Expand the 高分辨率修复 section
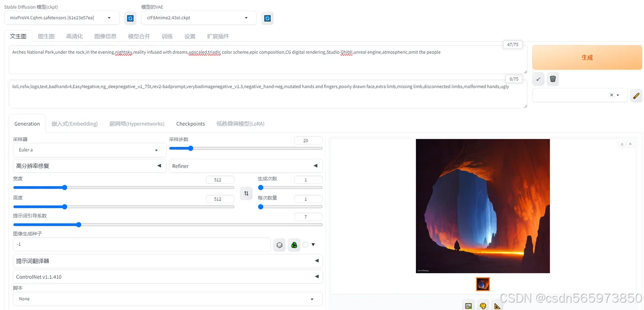 pyautogui.click(x=90, y=166)
